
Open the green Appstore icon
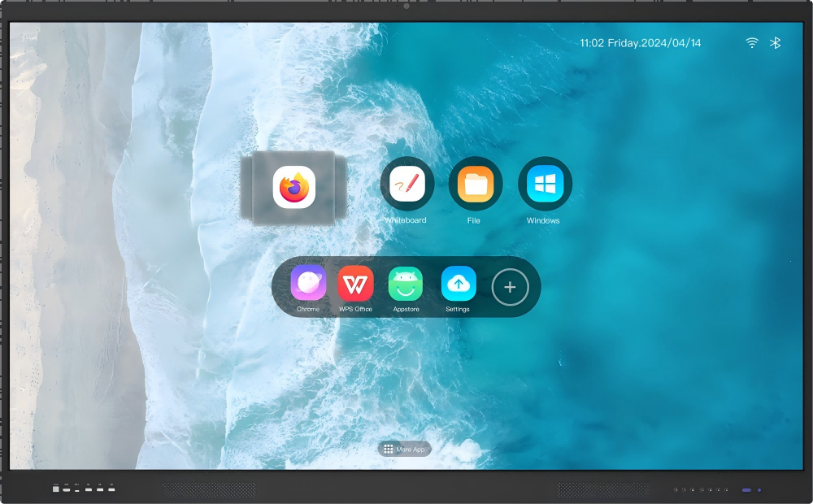tap(406, 284)
